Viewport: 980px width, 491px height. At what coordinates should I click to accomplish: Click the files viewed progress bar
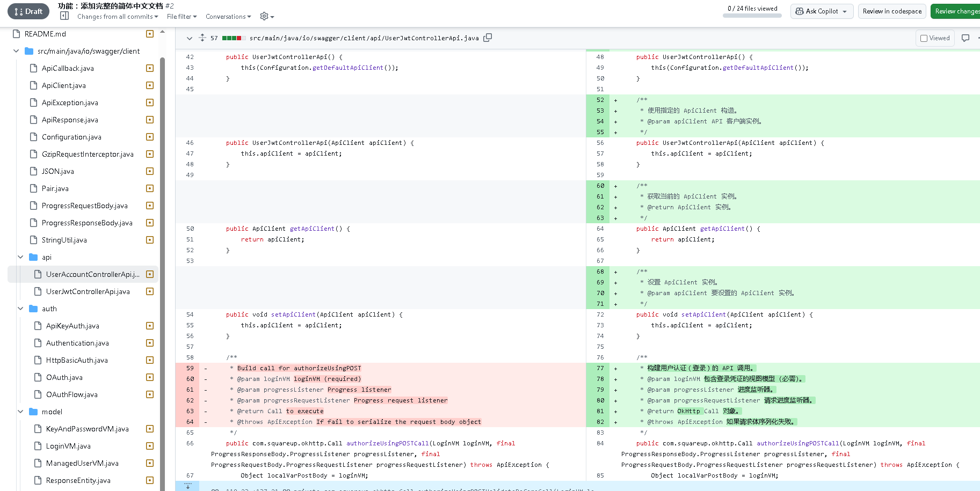click(752, 16)
